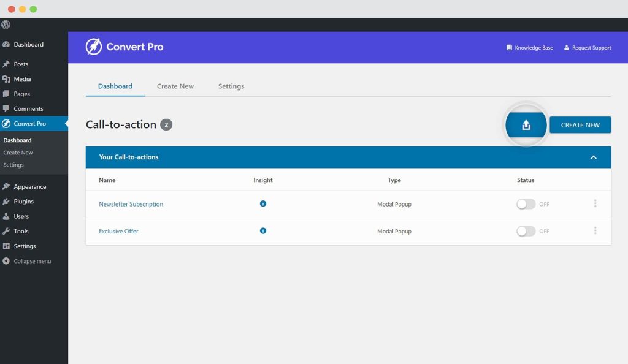View insight info for Newsletter Subscription

click(x=262, y=203)
